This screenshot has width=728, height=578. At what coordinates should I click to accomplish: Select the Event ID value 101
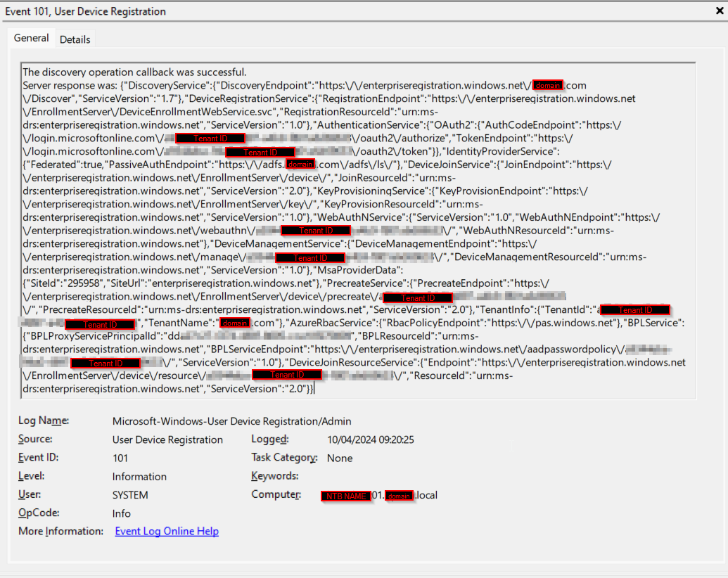(120, 458)
